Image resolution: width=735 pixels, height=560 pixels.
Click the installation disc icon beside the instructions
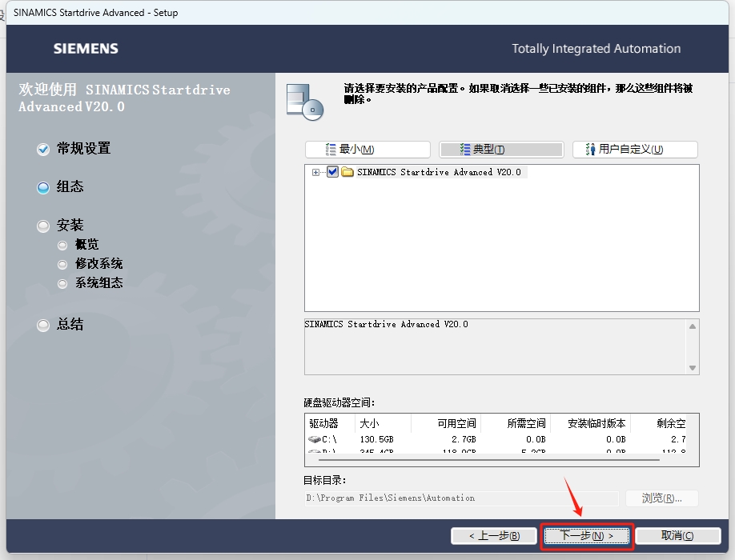tap(312, 100)
